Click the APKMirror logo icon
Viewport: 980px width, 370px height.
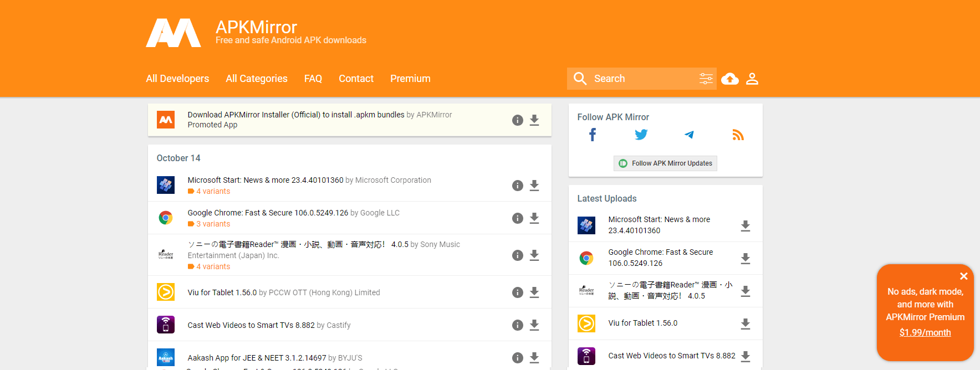click(x=173, y=33)
